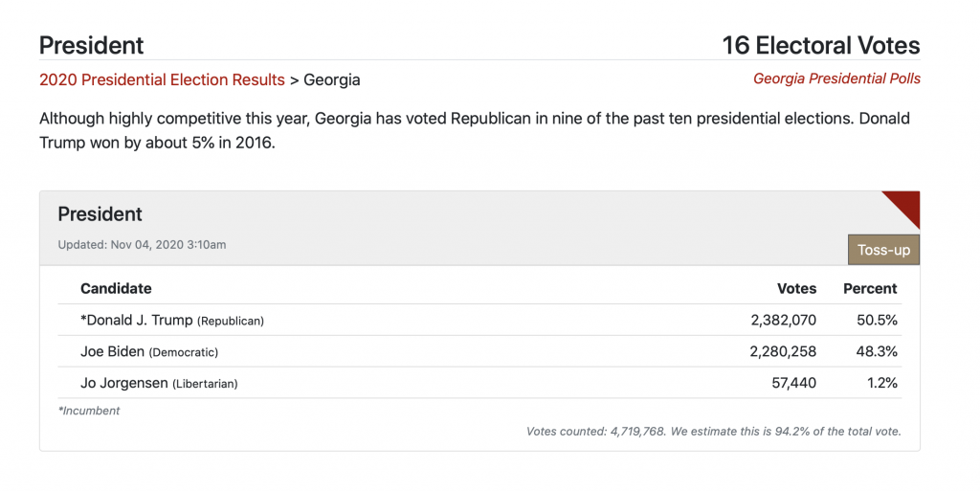Select the Joe Biden candidate row

point(479,351)
